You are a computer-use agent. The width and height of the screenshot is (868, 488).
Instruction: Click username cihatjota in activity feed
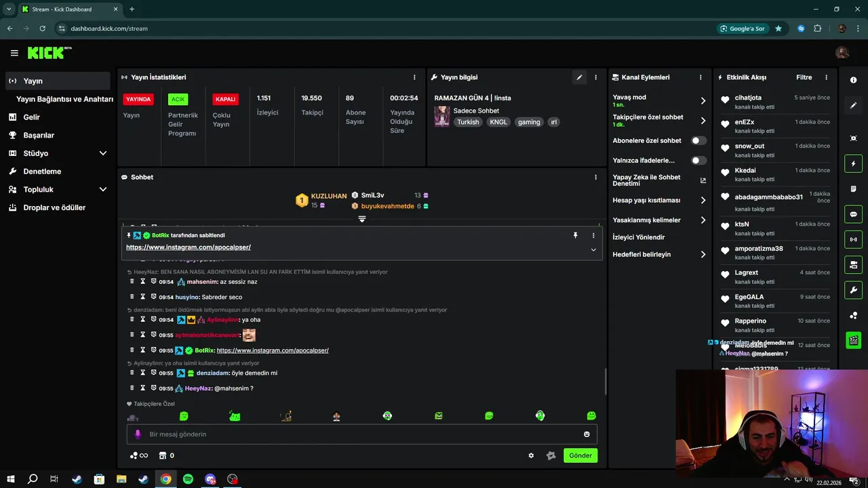pyautogui.click(x=748, y=98)
